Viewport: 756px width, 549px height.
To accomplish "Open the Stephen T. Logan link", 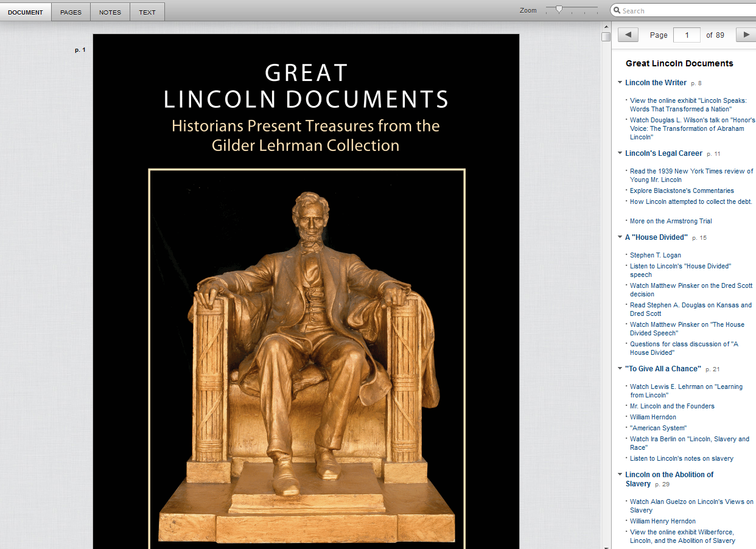I will (656, 255).
